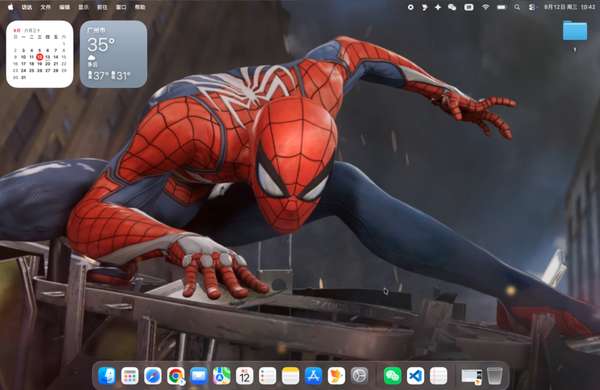
Task: Restore the minimized window in the Dock
Action: click(x=471, y=376)
